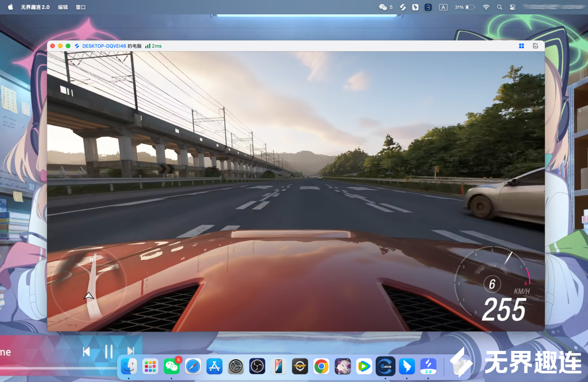The height and width of the screenshot is (382, 588).
Task: Open the phone mirroring app in Dock
Action: coord(278,366)
